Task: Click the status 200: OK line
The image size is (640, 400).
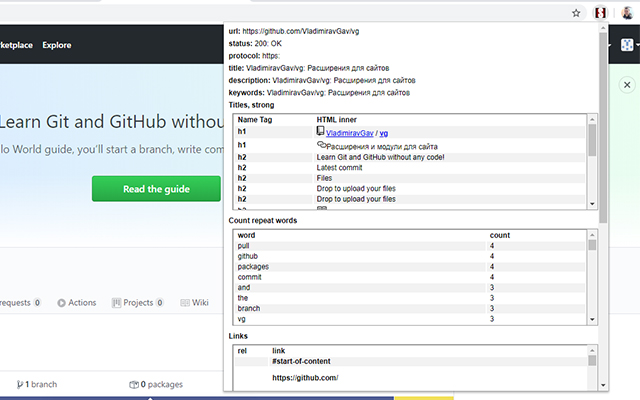Action: click(255, 43)
